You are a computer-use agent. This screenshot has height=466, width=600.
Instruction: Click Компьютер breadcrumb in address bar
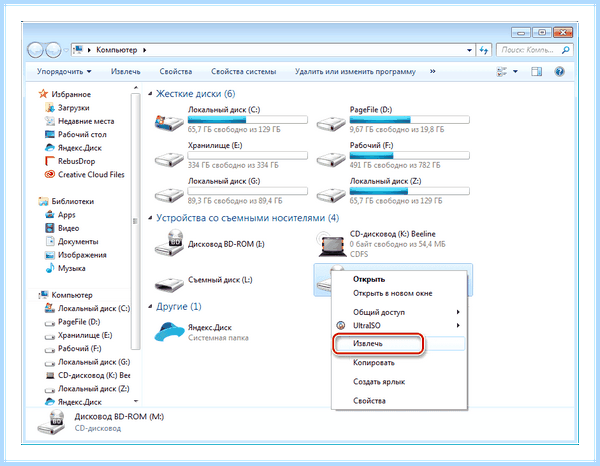click(x=116, y=50)
